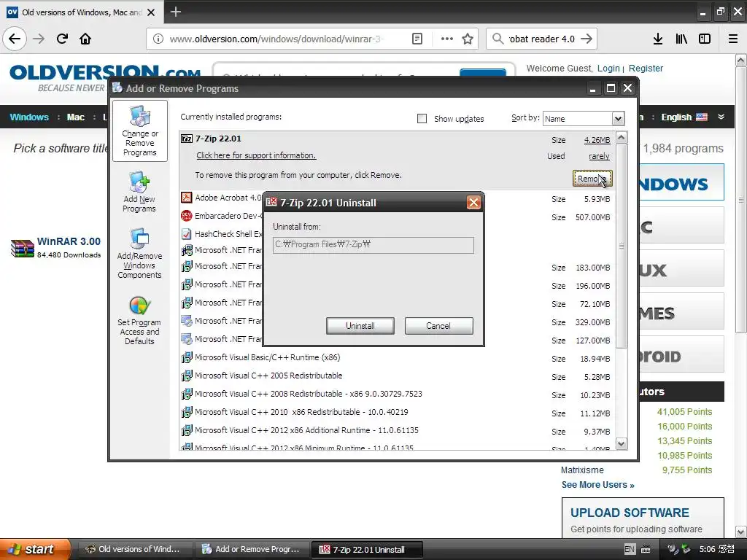This screenshot has width=747, height=560.
Task: Toggle the browser sidebar
Action: (704, 39)
